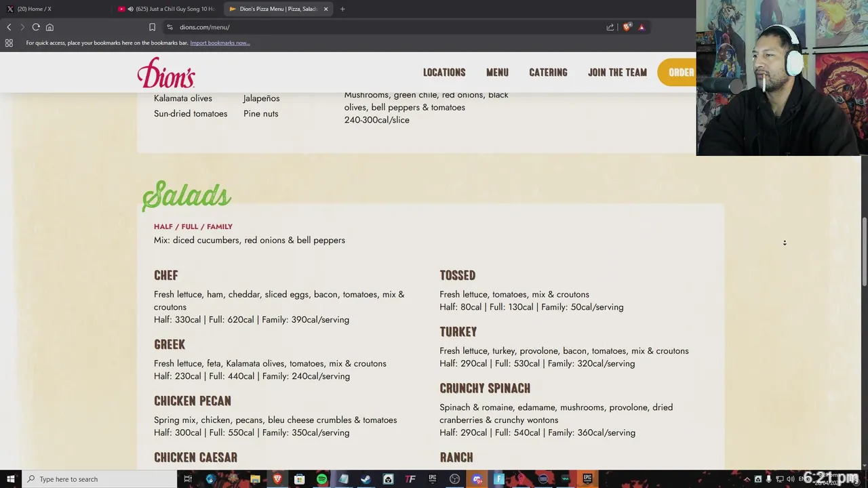
Task: Open the browser home icon
Action: tap(50, 27)
